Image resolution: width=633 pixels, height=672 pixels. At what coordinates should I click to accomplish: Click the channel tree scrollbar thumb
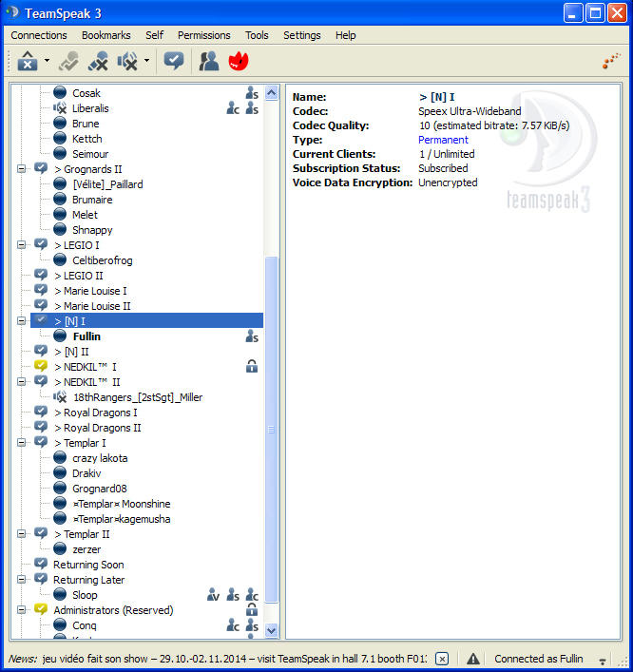271,430
